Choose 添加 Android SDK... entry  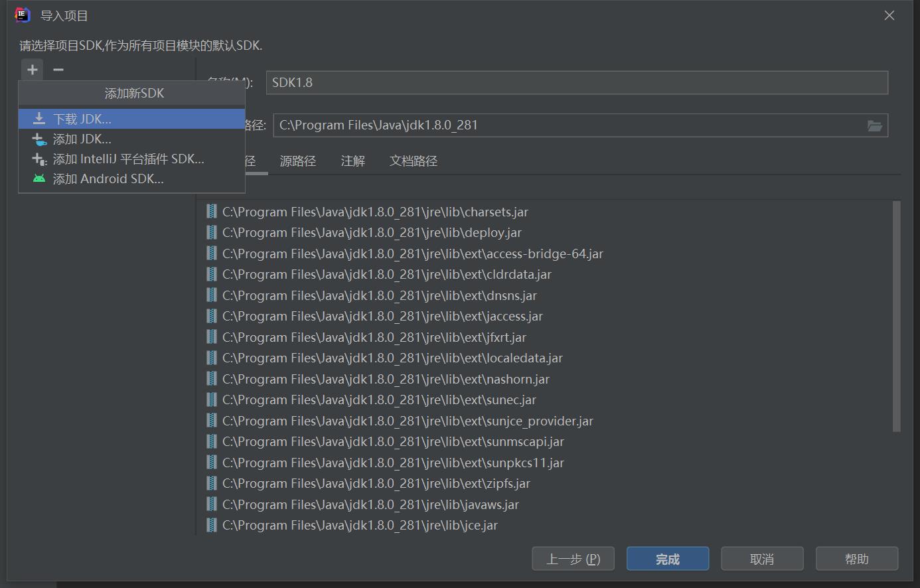point(131,179)
